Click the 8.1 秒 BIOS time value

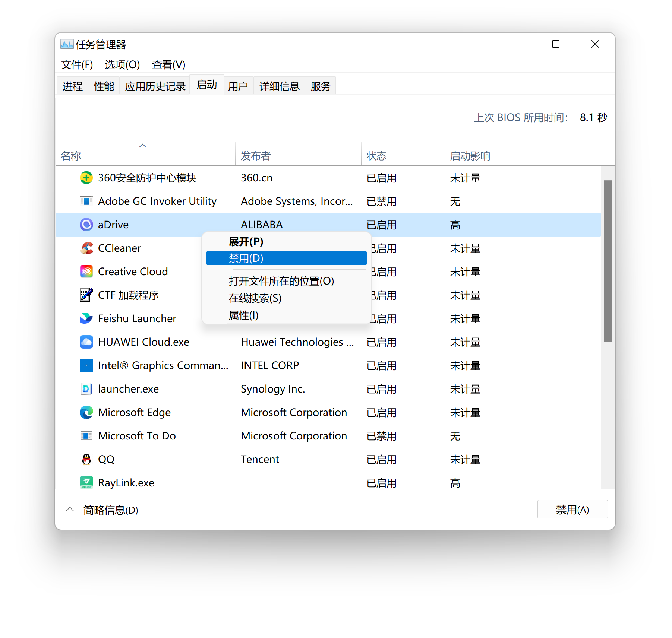[x=593, y=118]
